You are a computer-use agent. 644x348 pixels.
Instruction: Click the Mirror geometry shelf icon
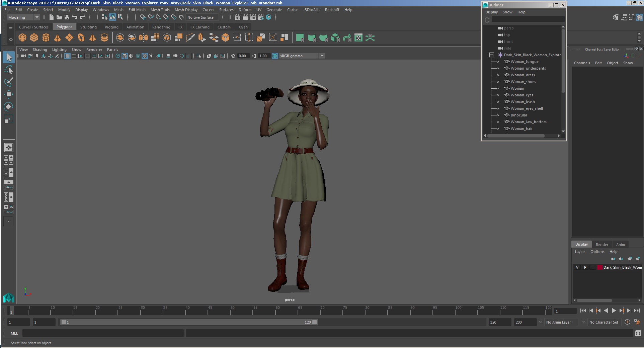tap(143, 38)
